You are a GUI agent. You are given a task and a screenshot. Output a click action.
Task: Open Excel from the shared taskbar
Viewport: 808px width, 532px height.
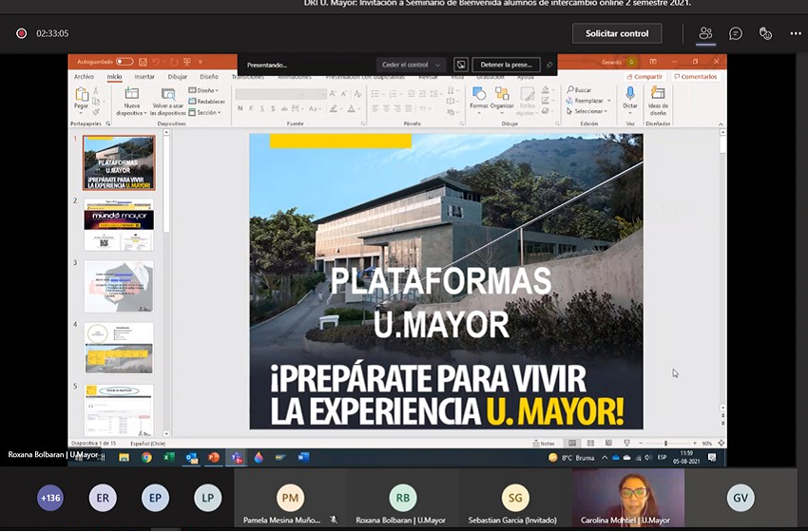(x=169, y=457)
